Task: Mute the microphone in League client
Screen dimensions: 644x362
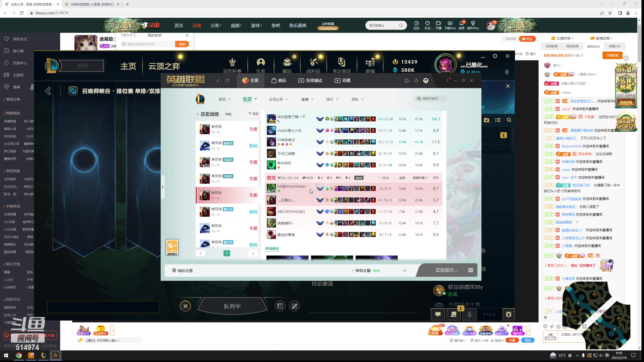Action: (x=469, y=314)
